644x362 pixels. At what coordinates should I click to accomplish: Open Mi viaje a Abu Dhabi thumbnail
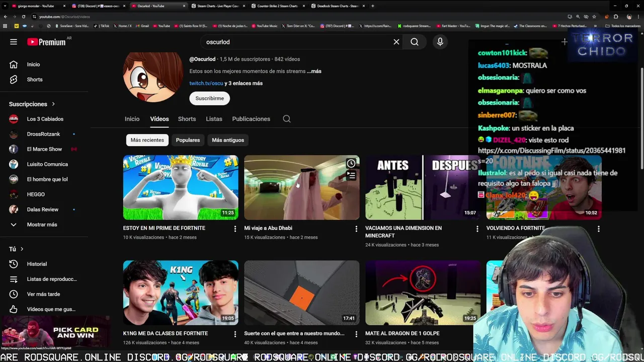click(302, 188)
